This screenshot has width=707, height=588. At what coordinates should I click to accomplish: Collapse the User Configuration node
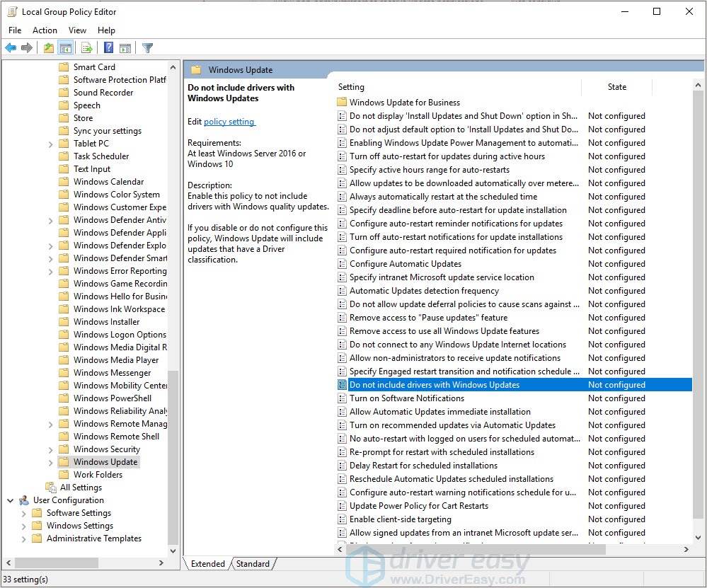[x=10, y=500]
